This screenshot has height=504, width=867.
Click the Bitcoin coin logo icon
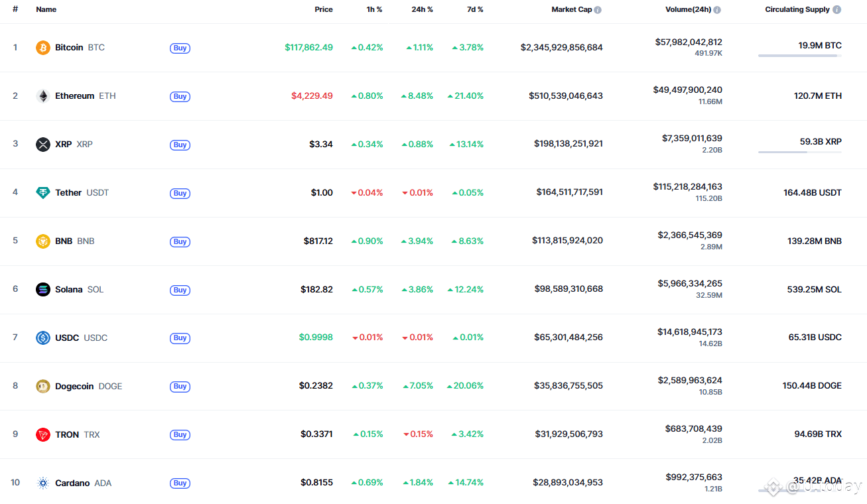[x=43, y=48]
